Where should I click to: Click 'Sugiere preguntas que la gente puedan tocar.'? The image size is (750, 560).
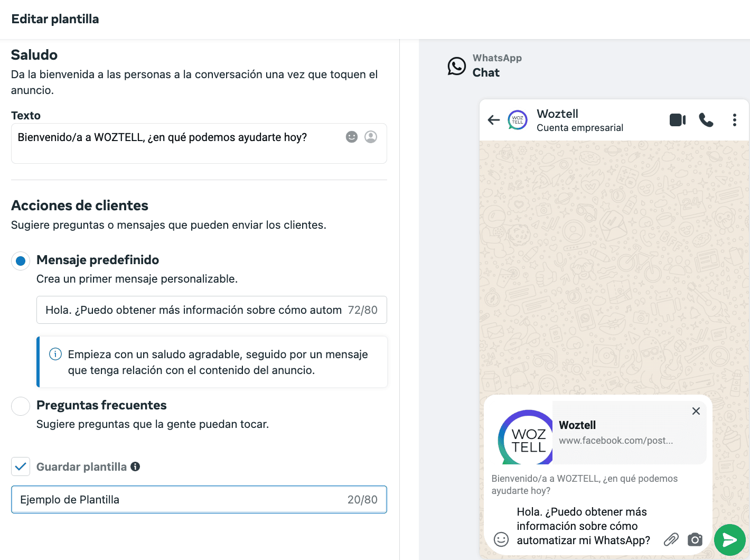(x=153, y=424)
